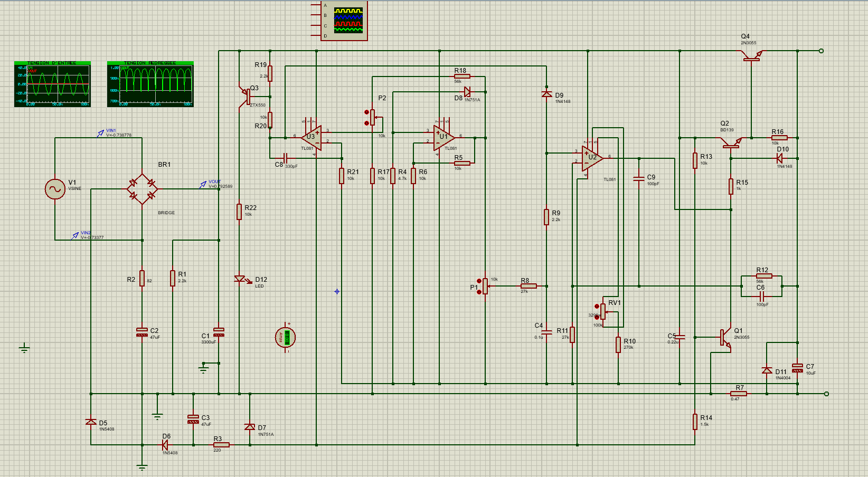Select resistor R7 0.47
Viewport: 868px width, 477px height.
pyautogui.click(x=738, y=394)
